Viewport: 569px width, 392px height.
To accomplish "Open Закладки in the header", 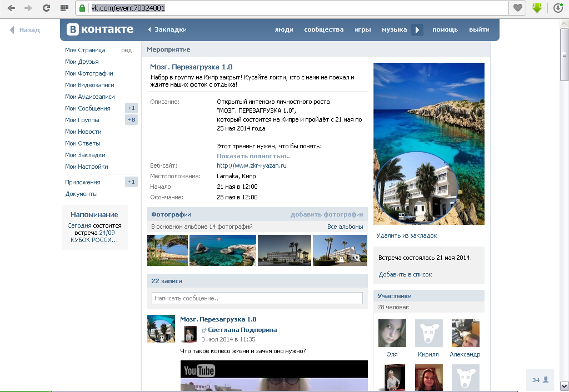I will coord(167,30).
